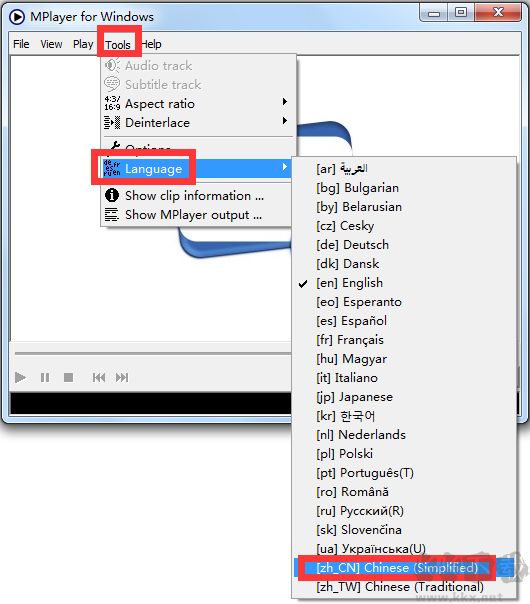Select [eo] Esperanto language
Screen dimensions: 530x604
404,302
